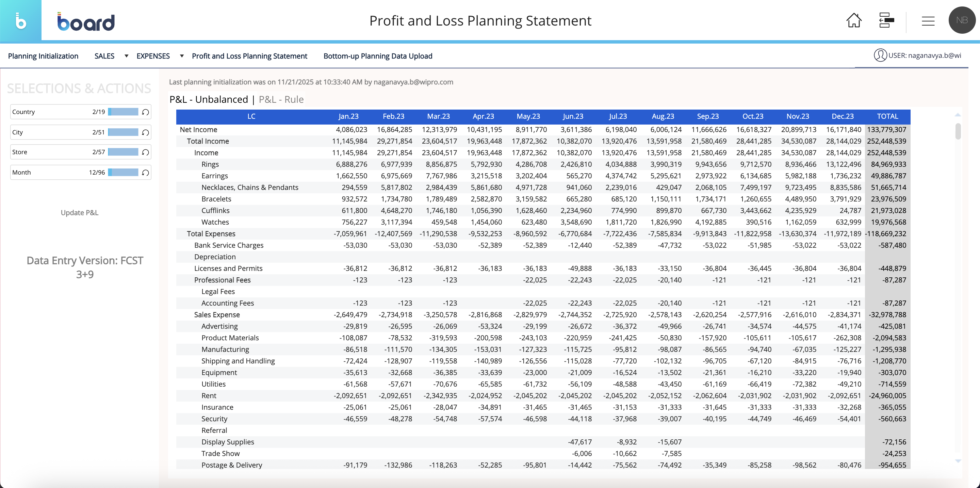Expand the EXPENSES dropdown arrow

coord(182,56)
